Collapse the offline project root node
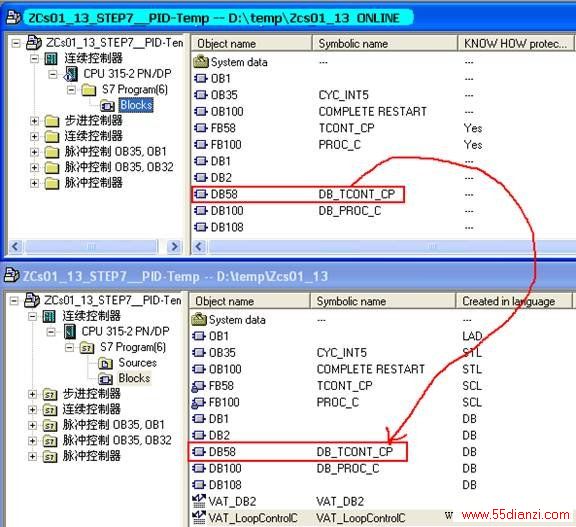576x527 pixels. click(x=14, y=301)
